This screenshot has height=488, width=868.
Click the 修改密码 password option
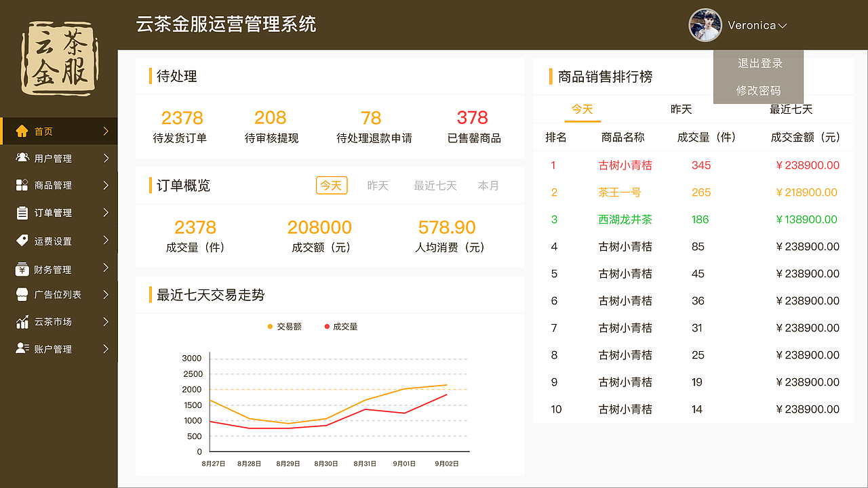coord(757,90)
